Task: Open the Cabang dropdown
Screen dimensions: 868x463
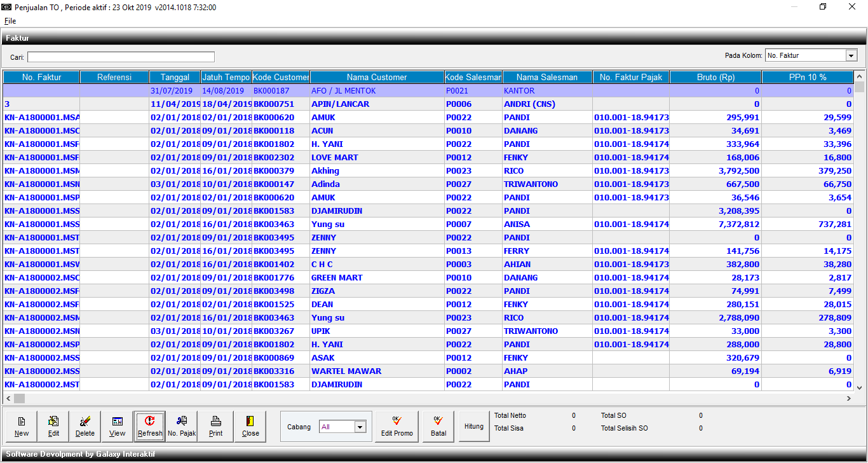Action: [360, 427]
